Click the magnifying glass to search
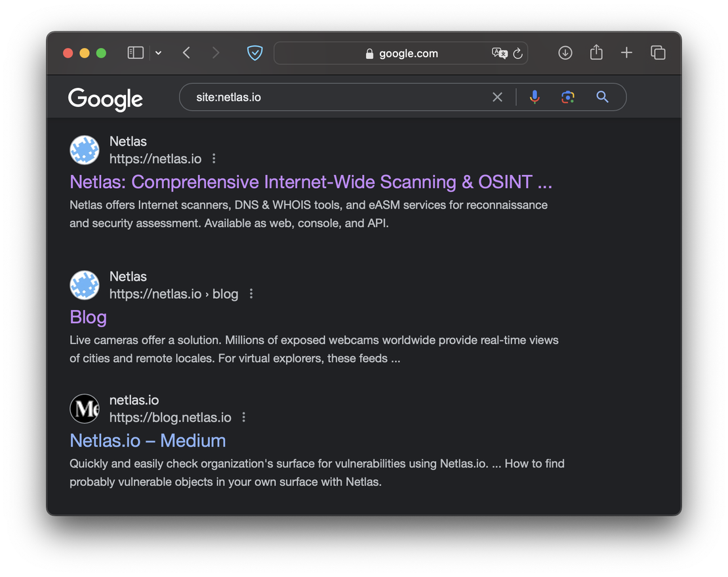Screen dimensions: 728x577 click(602, 96)
